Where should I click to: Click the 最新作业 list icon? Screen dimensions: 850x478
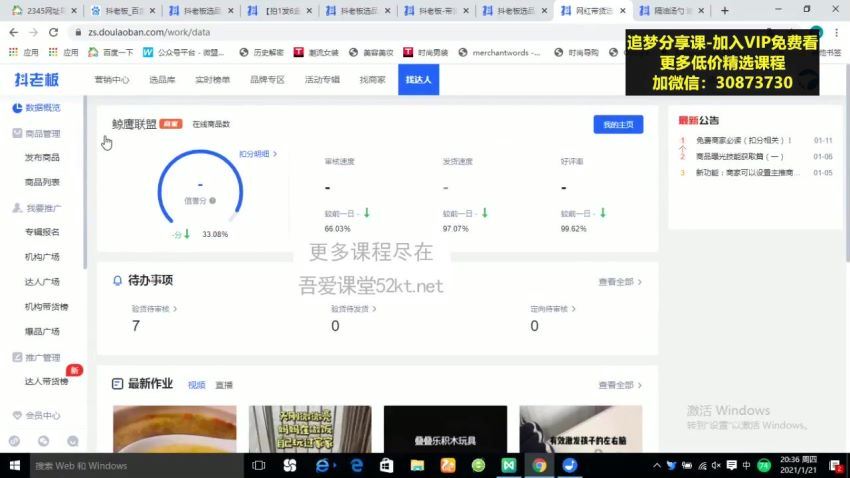(117, 384)
